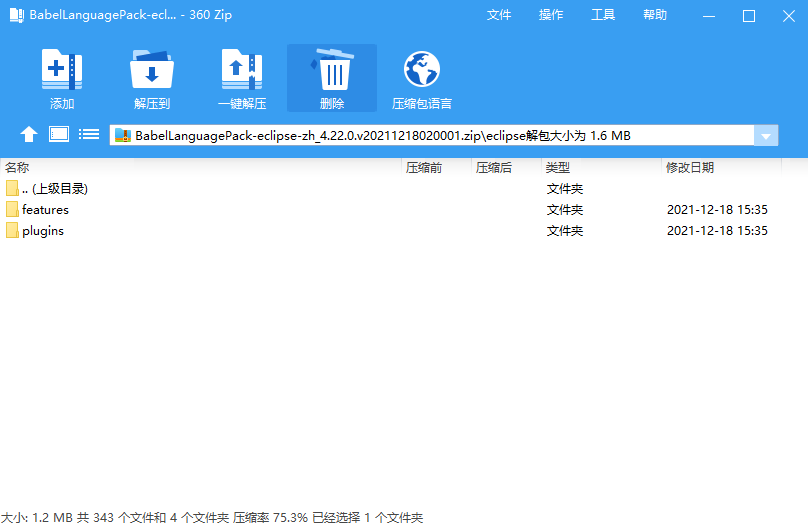Select the ".. (上级目录)" entry
Viewport: 808px width, 532px height.
click(x=55, y=189)
